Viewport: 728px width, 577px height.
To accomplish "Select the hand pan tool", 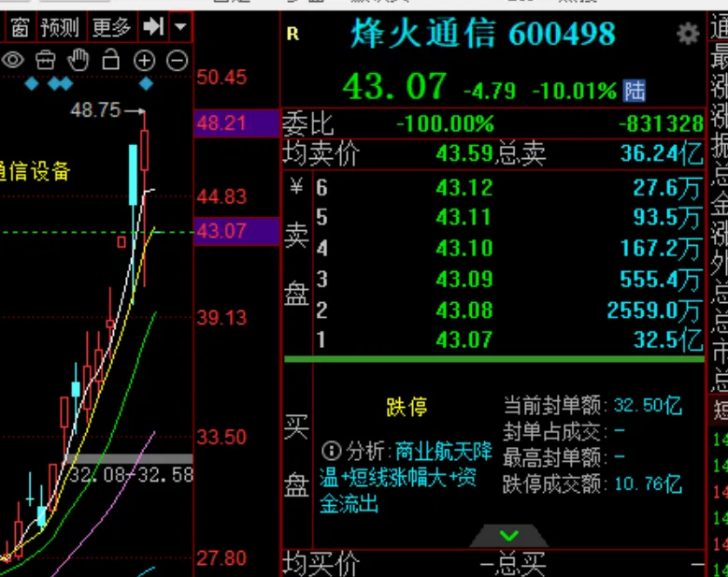I will (x=79, y=61).
